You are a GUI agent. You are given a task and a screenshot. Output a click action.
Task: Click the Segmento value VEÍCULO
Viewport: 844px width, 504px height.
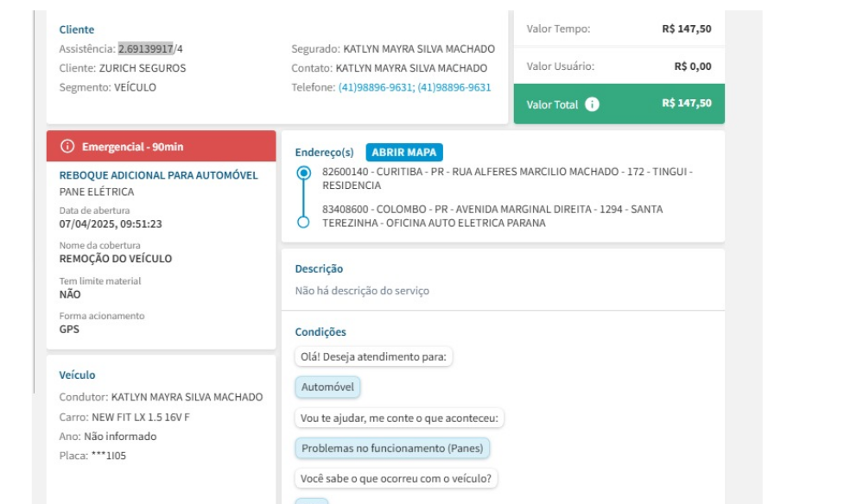(135, 87)
